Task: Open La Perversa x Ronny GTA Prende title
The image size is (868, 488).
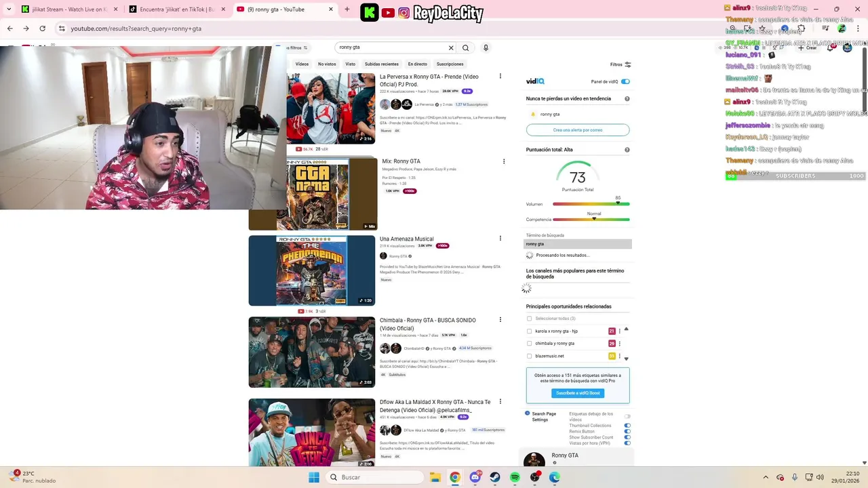Action: coord(429,80)
